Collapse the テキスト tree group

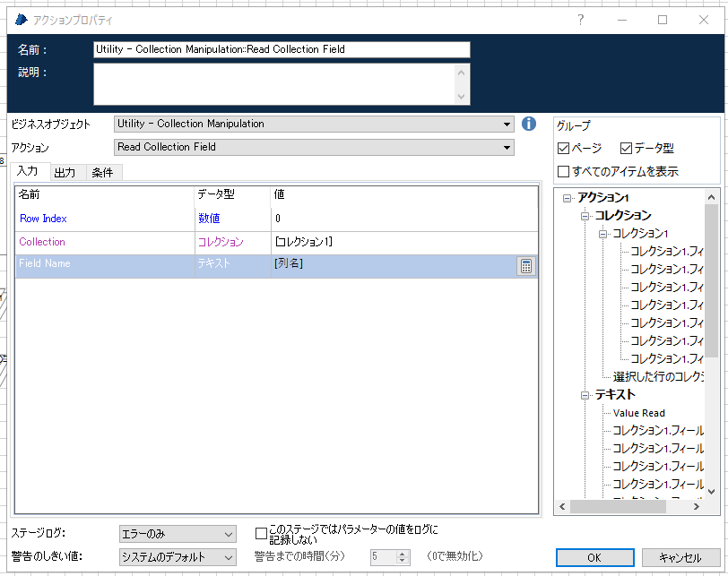tap(585, 396)
